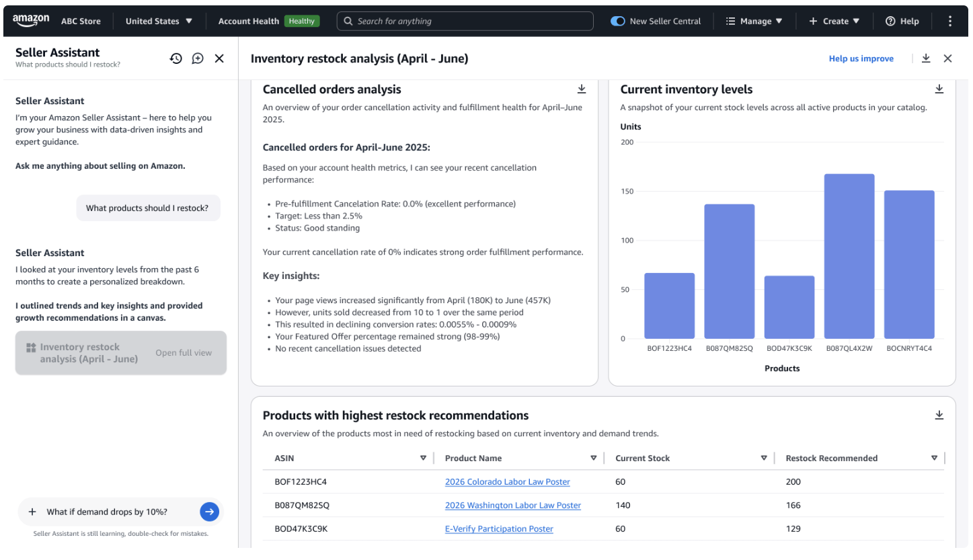Image resolution: width=973 pixels, height=560 pixels.
Task: Download the full inventory restock analysis
Action: 926,58
